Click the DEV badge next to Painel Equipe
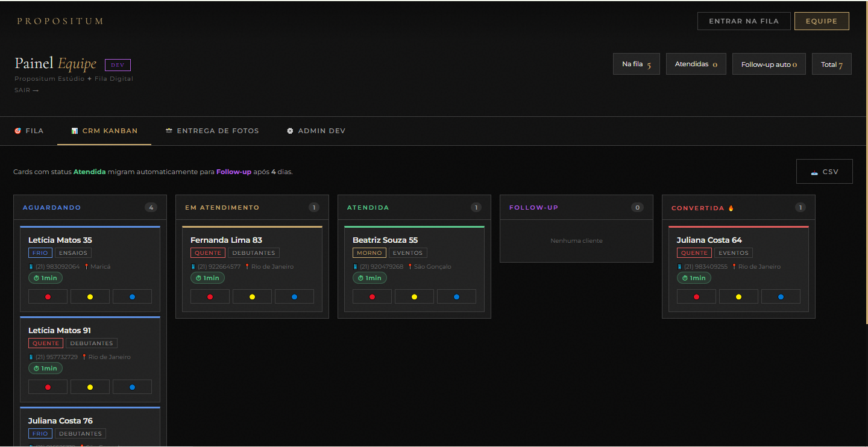The height and width of the screenshot is (447, 868). (118, 65)
